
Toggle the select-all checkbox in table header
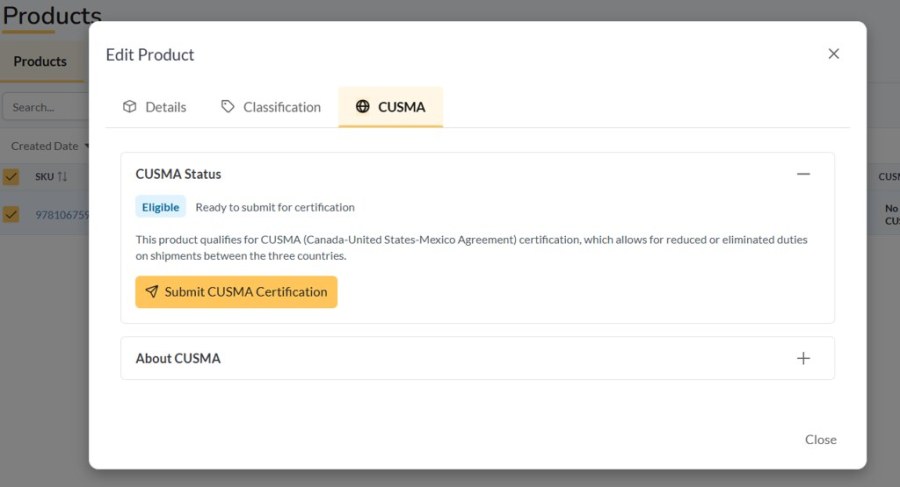pyautogui.click(x=11, y=176)
